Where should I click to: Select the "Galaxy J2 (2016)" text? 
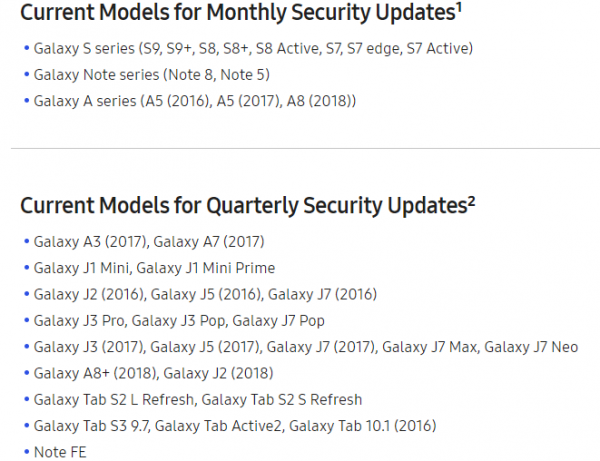89,294
